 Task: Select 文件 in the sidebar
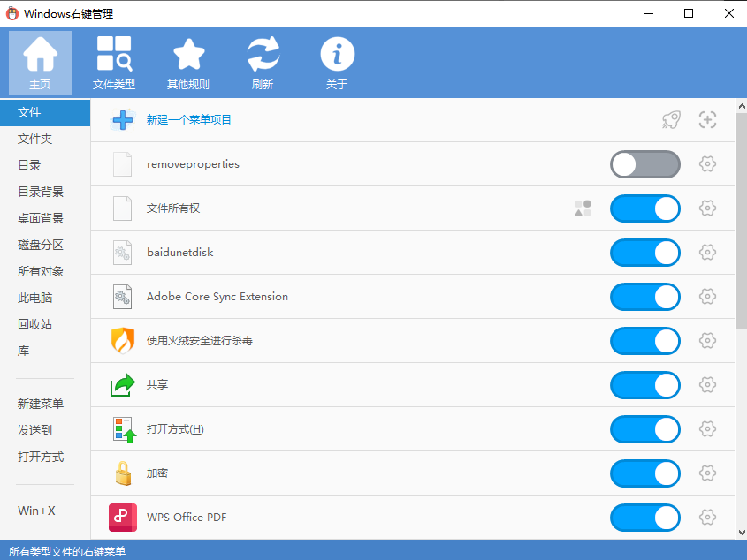pyautogui.click(x=45, y=113)
